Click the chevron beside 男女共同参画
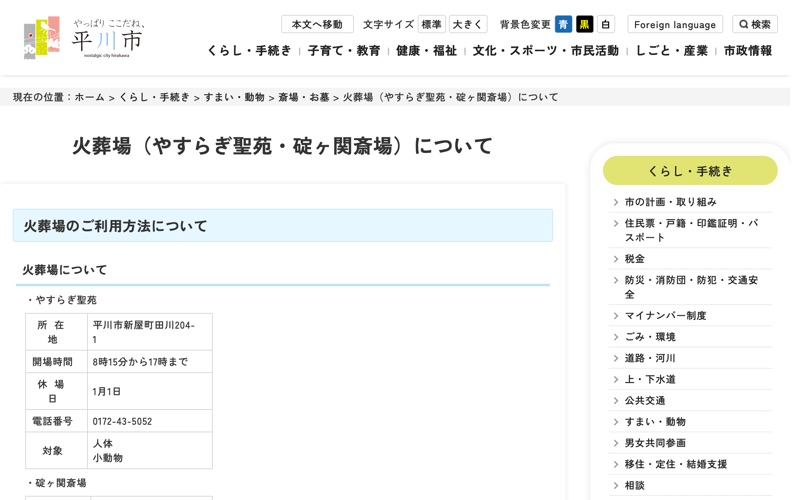Viewport: 800px width, 500px height. [x=616, y=443]
